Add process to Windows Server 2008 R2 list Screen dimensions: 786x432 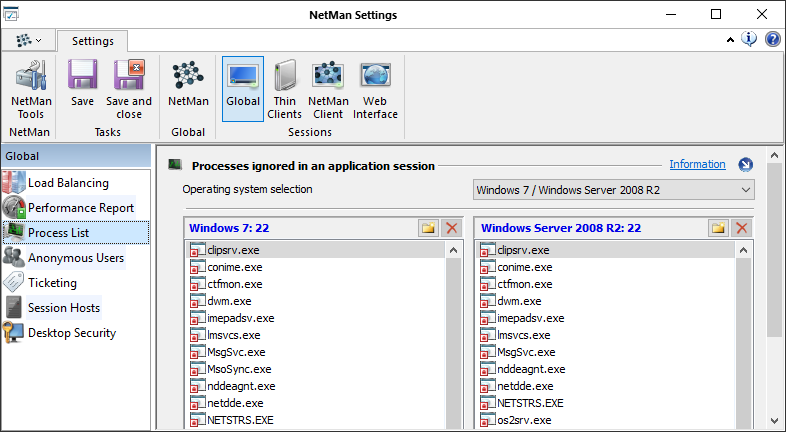pyautogui.click(x=717, y=228)
